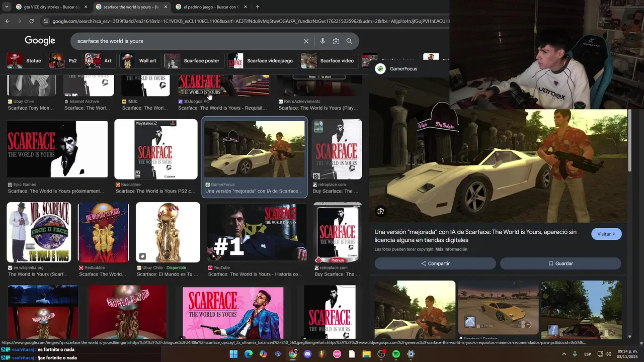Open Discord from taskbar
Viewport: 644px width, 362px height.
307,354
